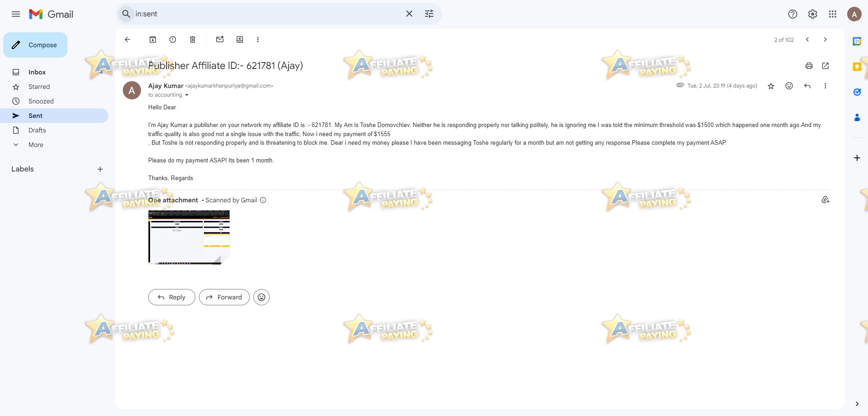Viewport: 868px width, 416px height.
Task: Click the Forward button
Action: [224, 297]
